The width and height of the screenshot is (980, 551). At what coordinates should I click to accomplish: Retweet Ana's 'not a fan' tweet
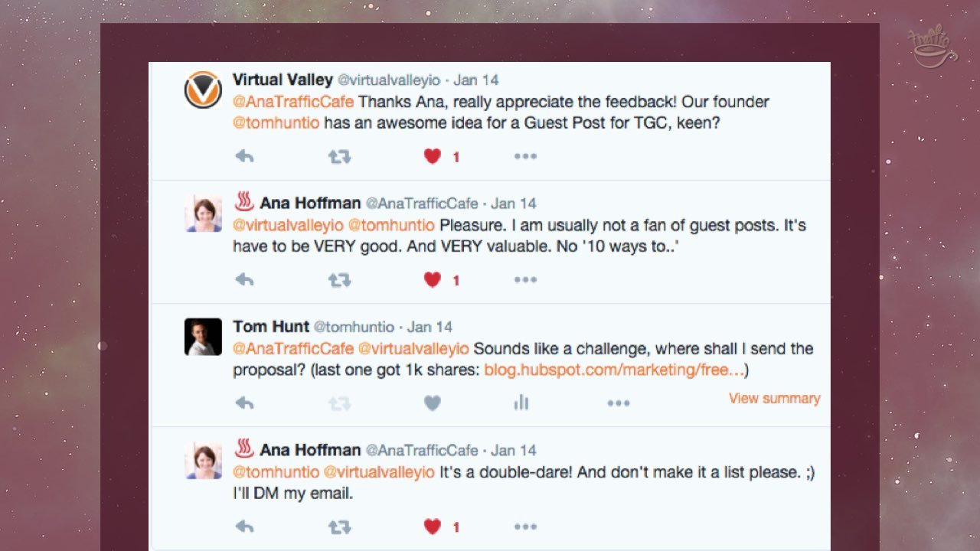(339, 280)
